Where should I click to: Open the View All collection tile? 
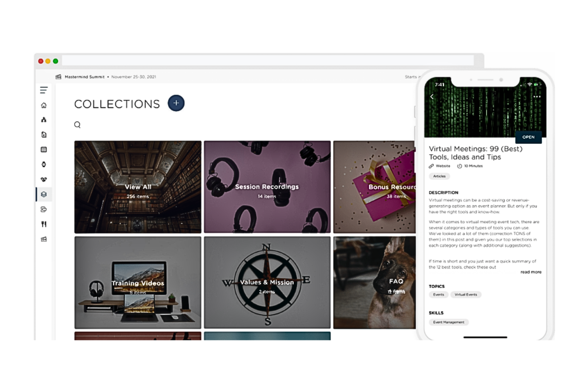(138, 187)
